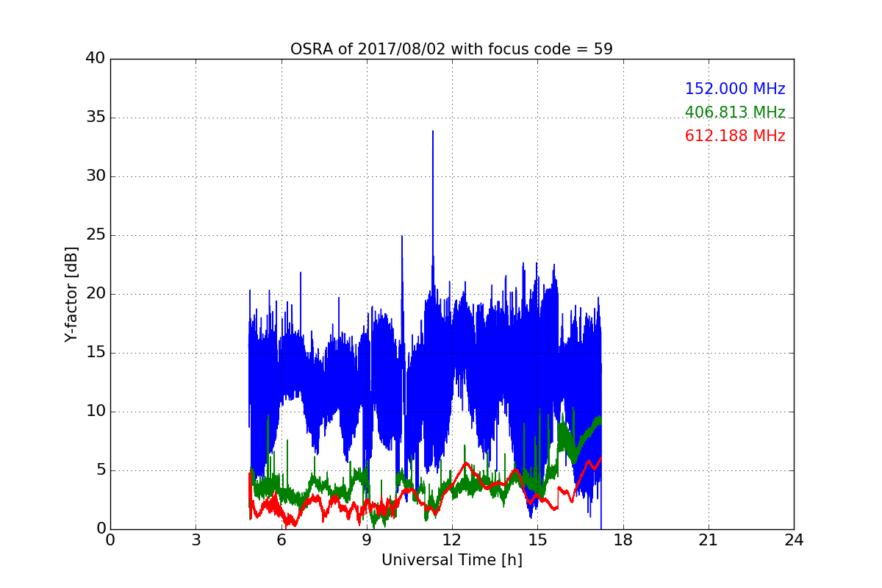Select the 612.188 MHz legend label
This screenshot has width=882, height=588.
click(x=735, y=136)
